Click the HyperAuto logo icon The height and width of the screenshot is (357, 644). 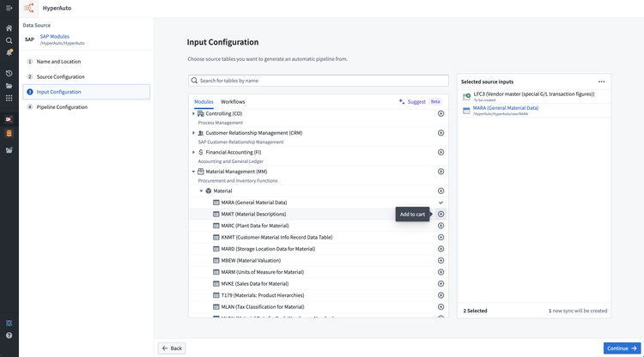click(28, 8)
